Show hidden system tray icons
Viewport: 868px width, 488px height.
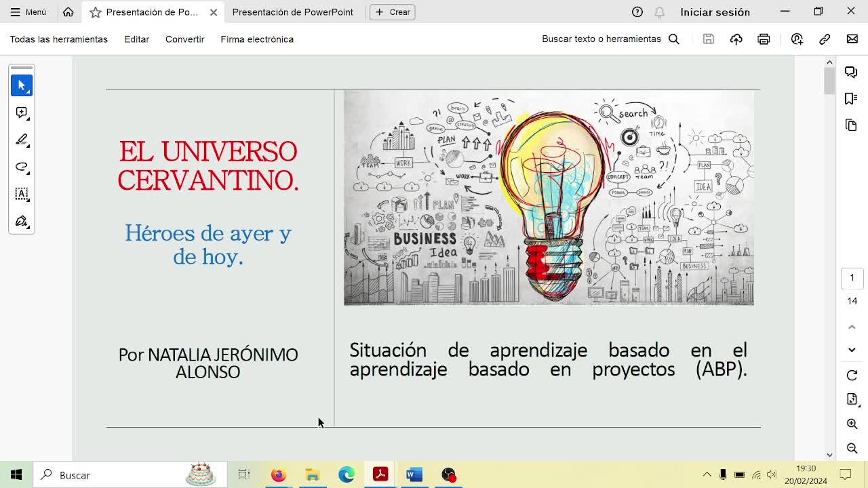[x=707, y=474]
